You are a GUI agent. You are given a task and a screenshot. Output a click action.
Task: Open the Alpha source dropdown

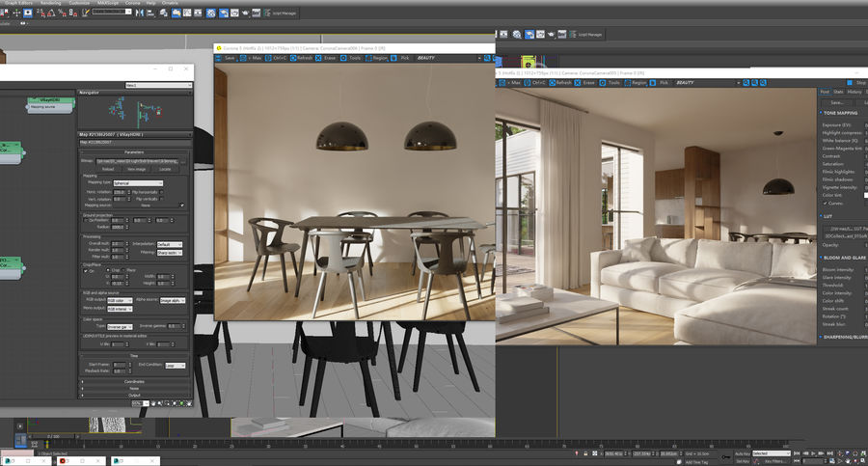click(x=173, y=300)
